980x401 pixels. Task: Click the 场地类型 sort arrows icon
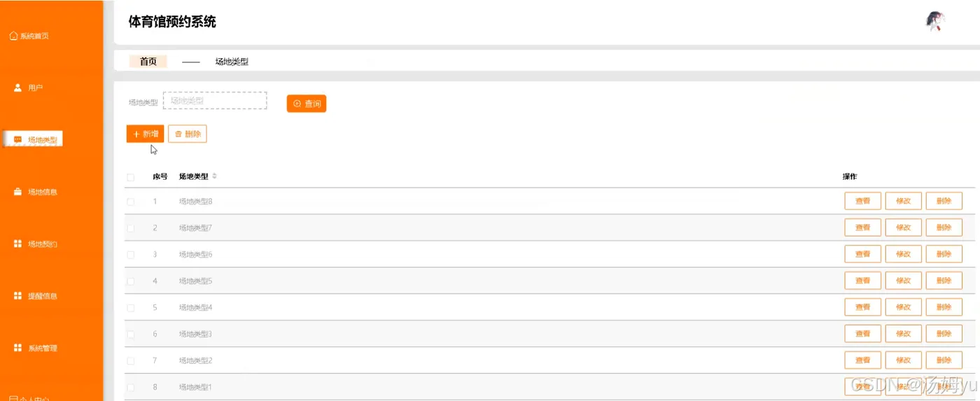click(x=214, y=176)
